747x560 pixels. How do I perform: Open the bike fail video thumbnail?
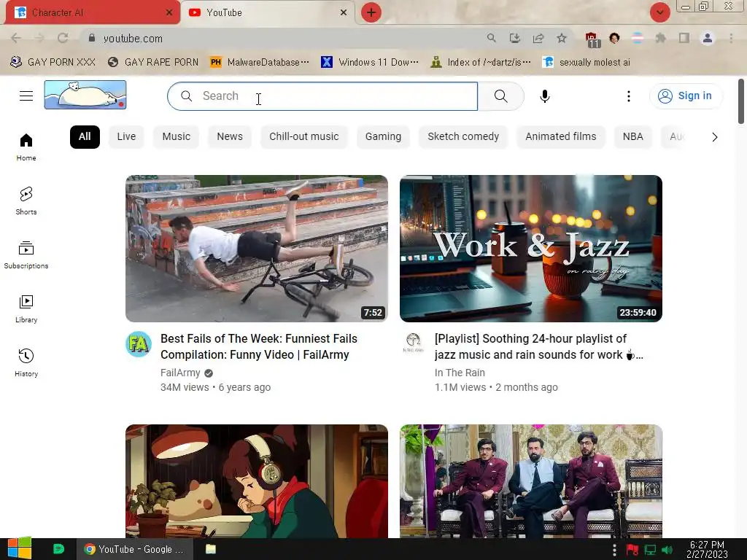click(x=257, y=249)
